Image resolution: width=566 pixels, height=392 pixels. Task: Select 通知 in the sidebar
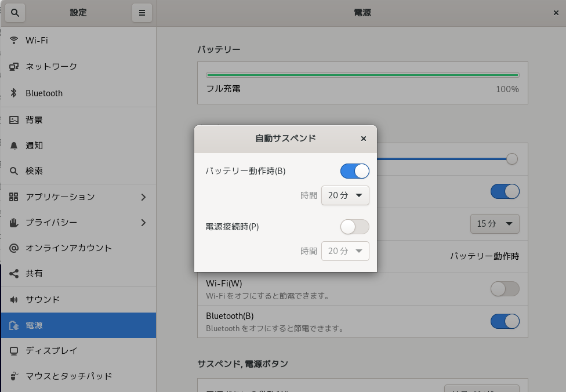point(78,146)
